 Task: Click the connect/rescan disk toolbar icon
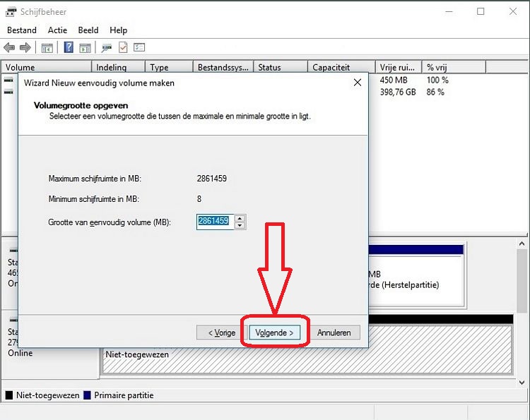[x=107, y=48]
